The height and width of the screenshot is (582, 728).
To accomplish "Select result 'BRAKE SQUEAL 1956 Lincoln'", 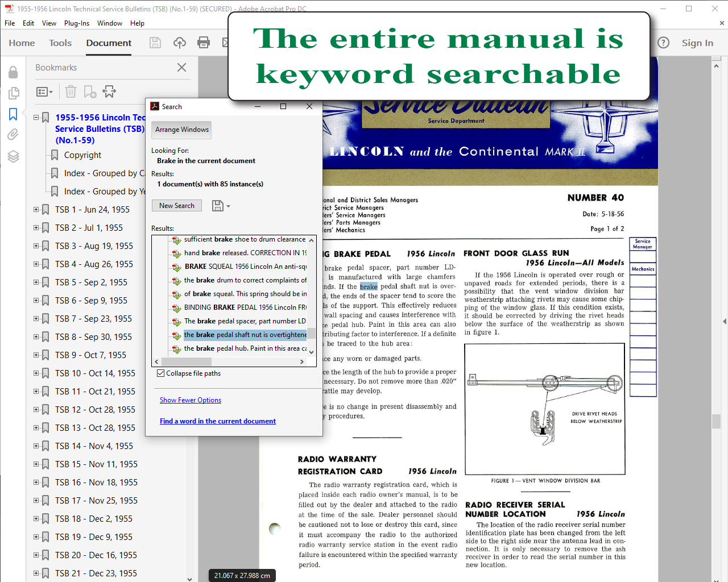I will point(245,267).
